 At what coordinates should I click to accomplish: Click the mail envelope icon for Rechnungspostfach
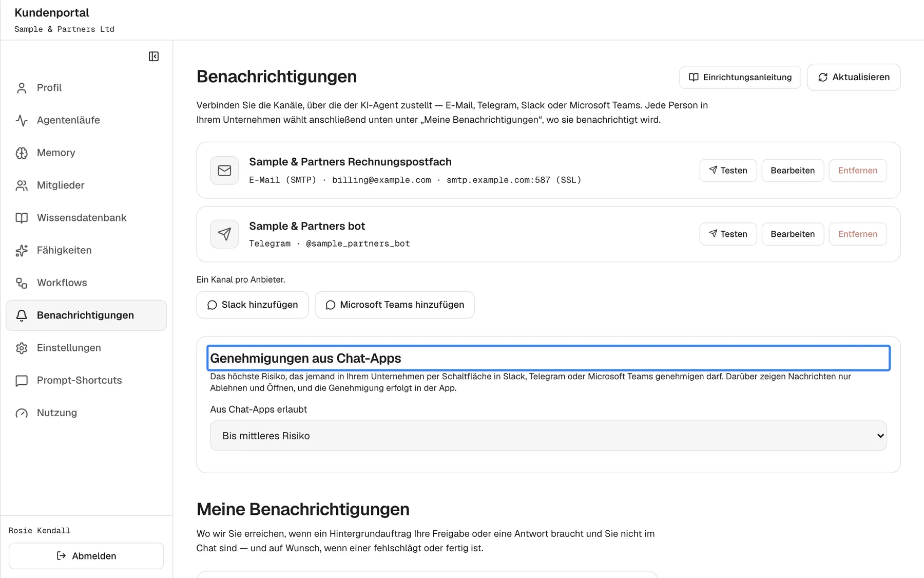[224, 171]
